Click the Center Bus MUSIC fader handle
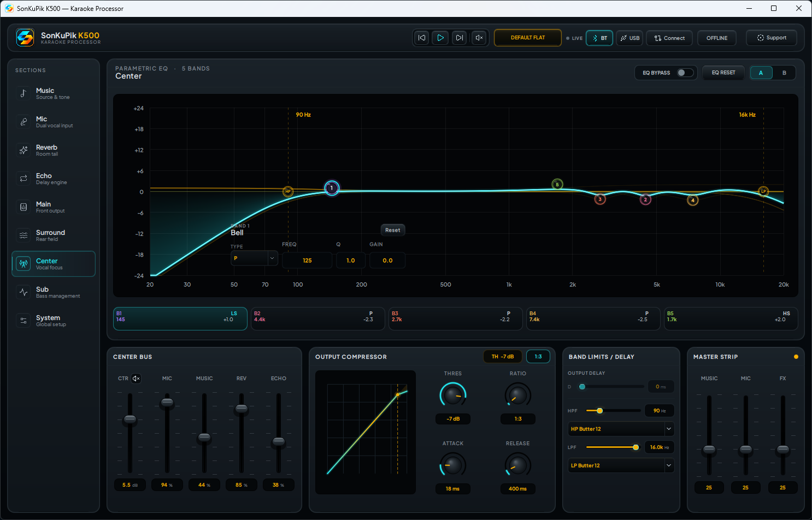The height and width of the screenshot is (520, 812). click(204, 438)
